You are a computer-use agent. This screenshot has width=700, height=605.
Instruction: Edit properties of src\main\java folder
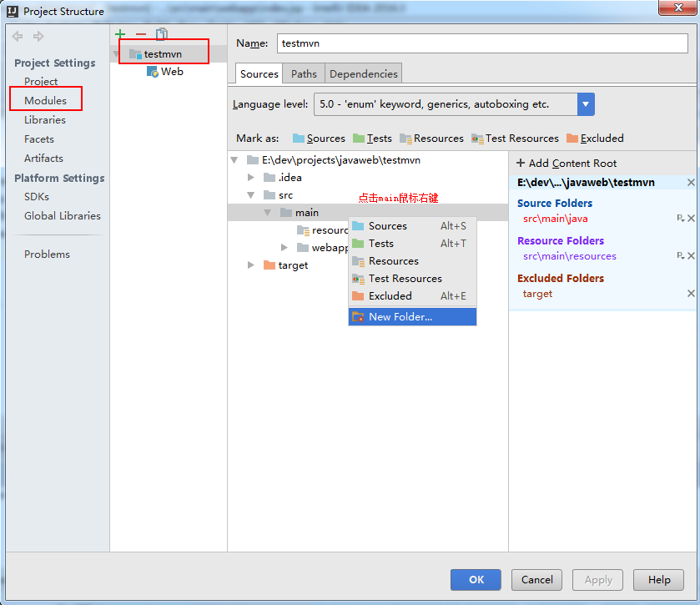point(680,219)
